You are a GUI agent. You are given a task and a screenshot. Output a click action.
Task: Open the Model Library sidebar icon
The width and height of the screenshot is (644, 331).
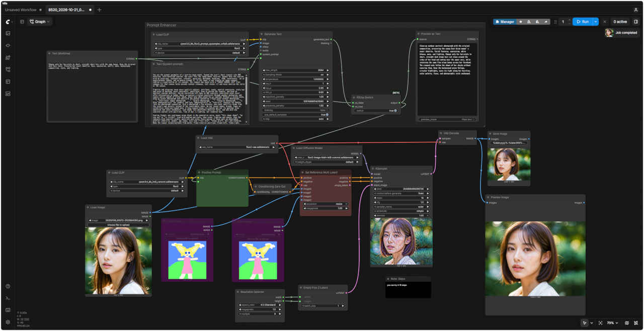pos(8,57)
